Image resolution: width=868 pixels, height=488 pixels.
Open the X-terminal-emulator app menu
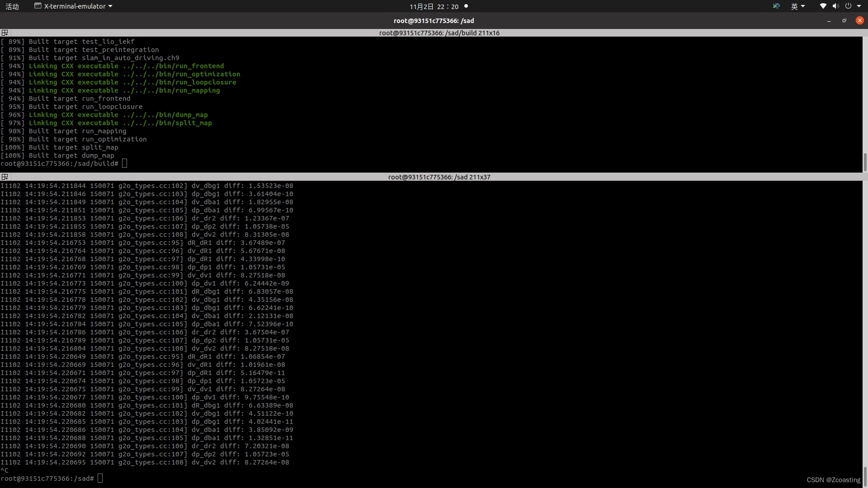[x=73, y=6]
